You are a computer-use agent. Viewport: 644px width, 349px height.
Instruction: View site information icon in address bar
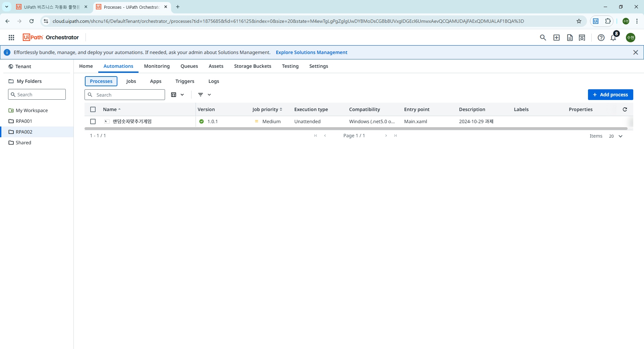click(46, 21)
